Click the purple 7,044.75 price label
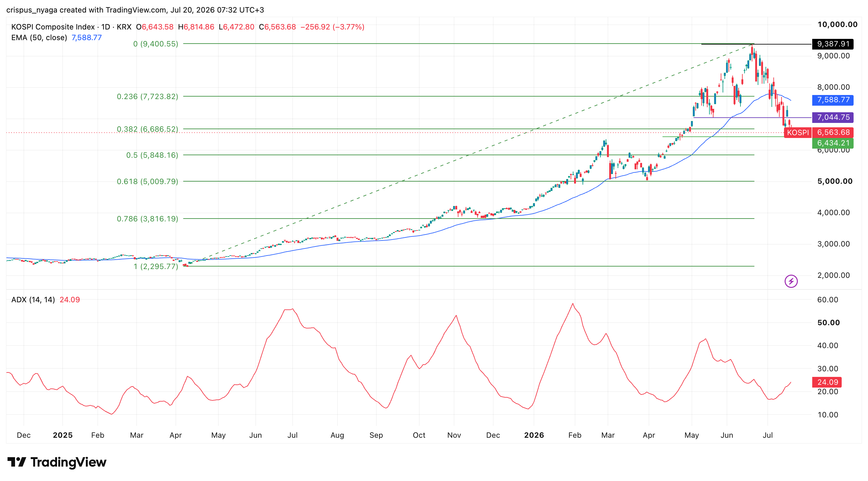This screenshot has height=481, width=868. [x=833, y=117]
